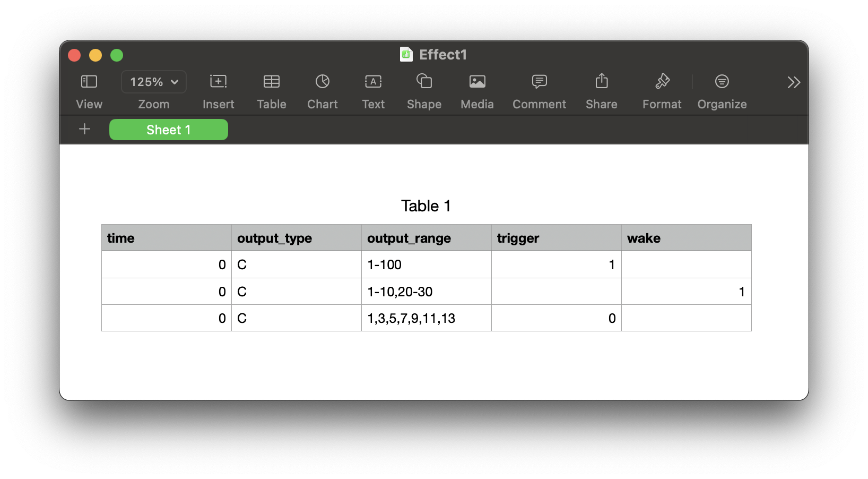868x479 pixels.
Task: Open the Chart insertion tool
Action: [x=322, y=90]
